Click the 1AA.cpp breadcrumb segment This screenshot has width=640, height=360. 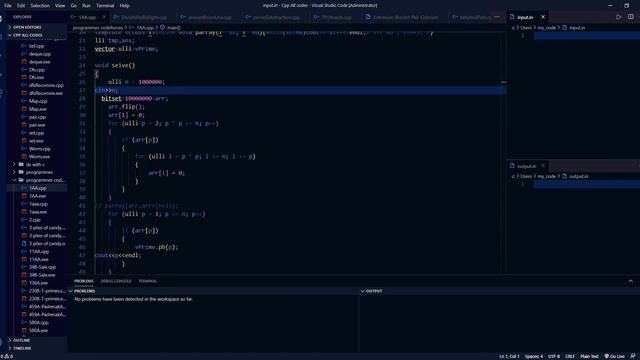tap(142, 28)
